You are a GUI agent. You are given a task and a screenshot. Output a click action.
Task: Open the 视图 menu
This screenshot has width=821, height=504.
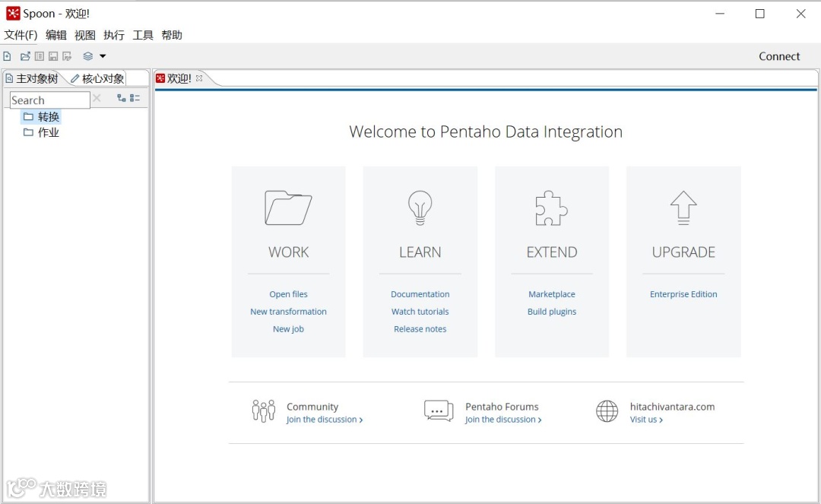click(85, 35)
